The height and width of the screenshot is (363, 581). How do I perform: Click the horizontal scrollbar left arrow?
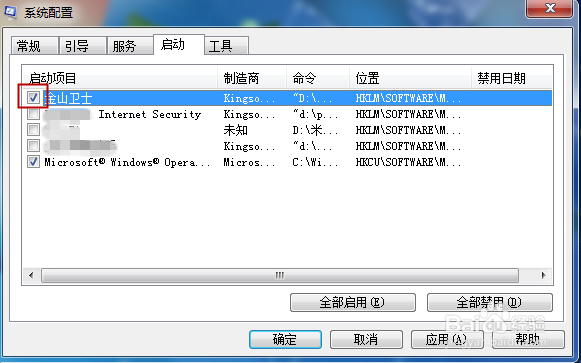(x=31, y=275)
